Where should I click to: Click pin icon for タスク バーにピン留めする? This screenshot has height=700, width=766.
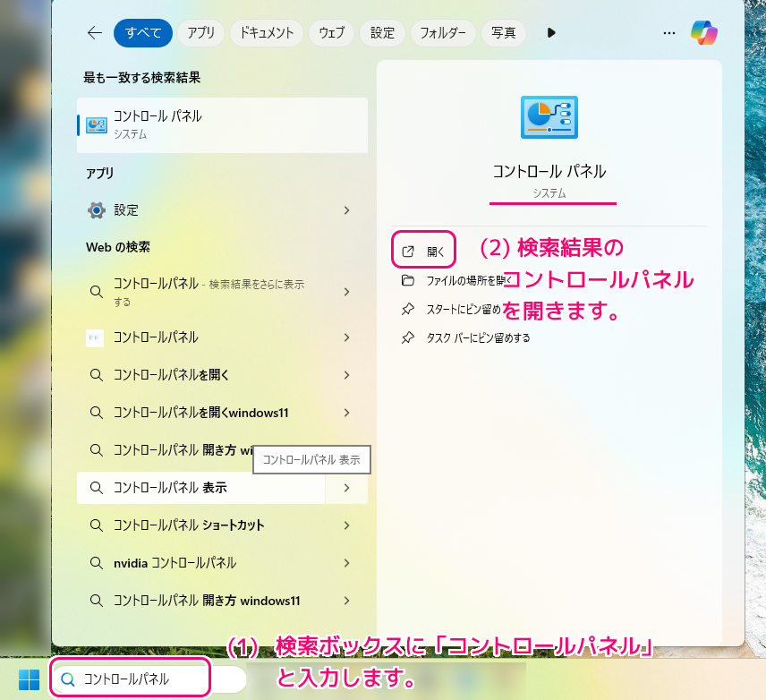[x=408, y=337]
